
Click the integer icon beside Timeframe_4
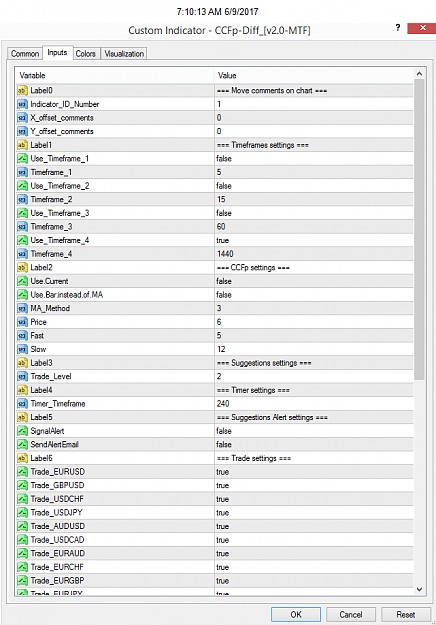[x=22, y=254]
